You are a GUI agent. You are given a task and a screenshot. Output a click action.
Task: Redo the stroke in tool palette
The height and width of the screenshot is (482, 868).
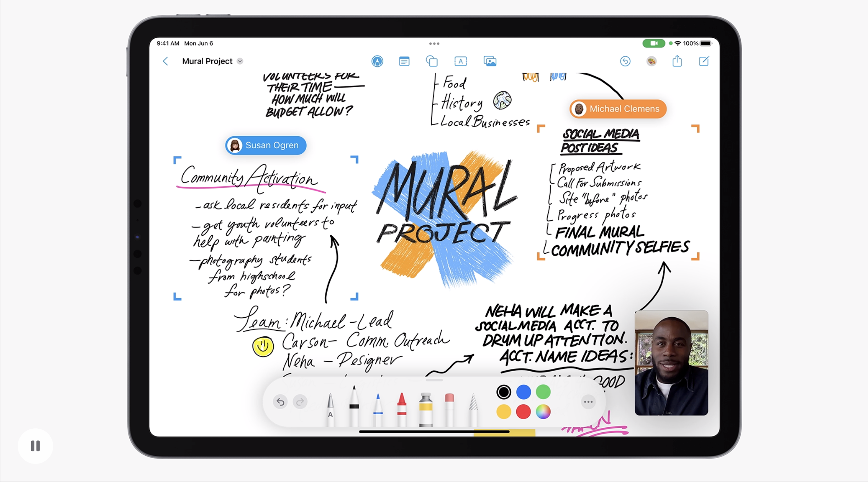300,402
